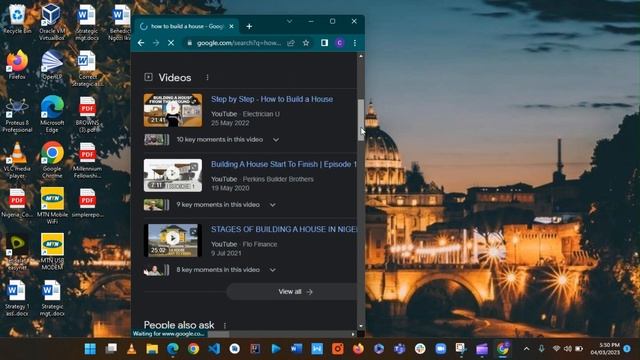Go back in Chrome browser
This screenshot has width=640, height=360.
point(141,43)
